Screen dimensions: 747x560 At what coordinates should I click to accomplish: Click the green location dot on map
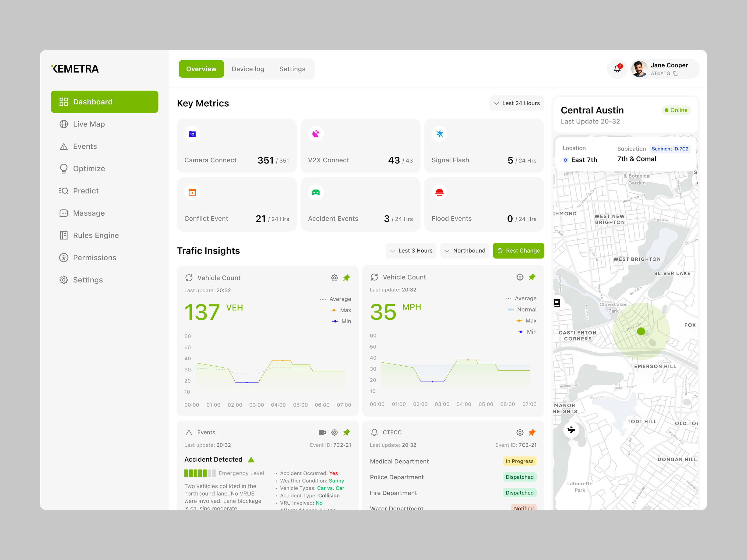[641, 332]
